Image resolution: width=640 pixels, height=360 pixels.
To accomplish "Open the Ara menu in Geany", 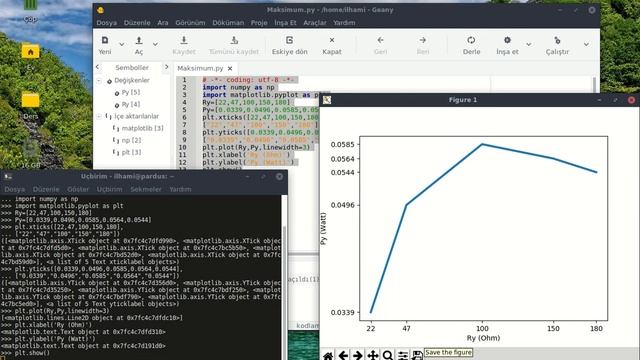I will point(163,23).
